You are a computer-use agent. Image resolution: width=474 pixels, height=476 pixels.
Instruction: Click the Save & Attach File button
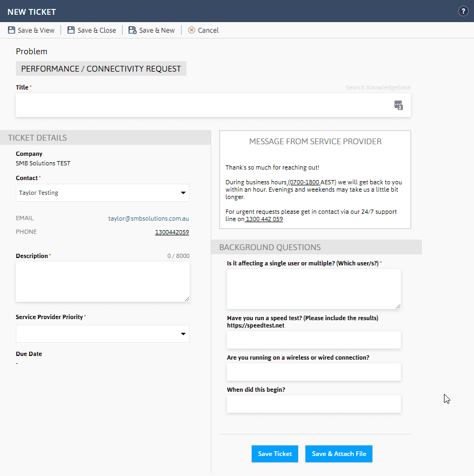coord(339,454)
